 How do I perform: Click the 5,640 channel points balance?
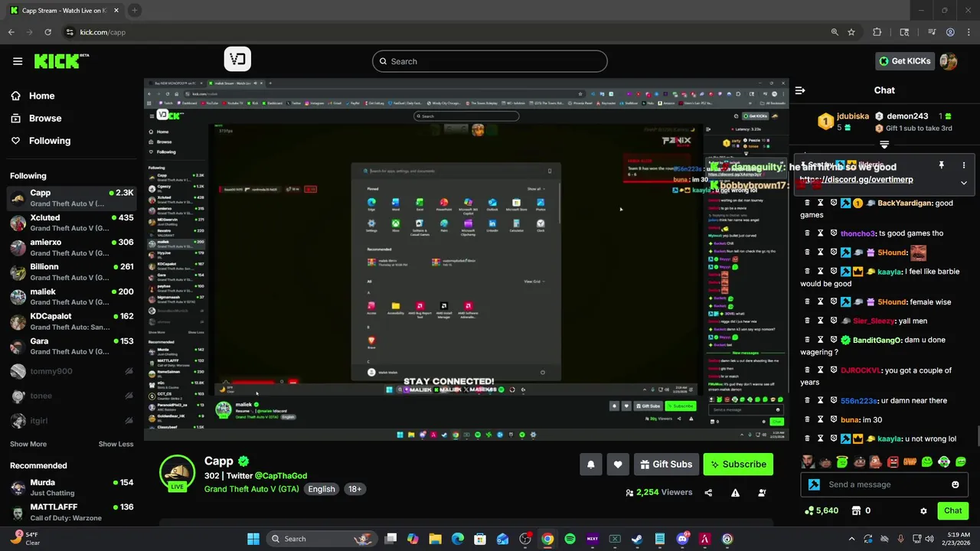[822, 510]
